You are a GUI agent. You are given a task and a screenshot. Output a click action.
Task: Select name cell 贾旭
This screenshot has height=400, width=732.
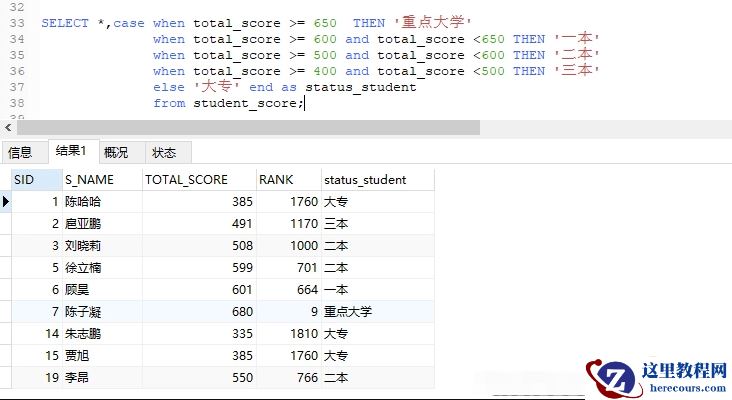pyautogui.click(x=102, y=355)
